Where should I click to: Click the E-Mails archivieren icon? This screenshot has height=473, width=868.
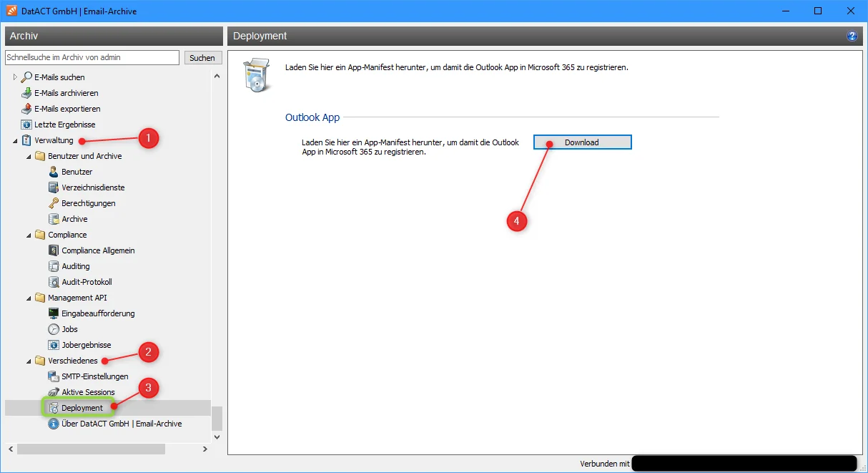tap(26, 93)
